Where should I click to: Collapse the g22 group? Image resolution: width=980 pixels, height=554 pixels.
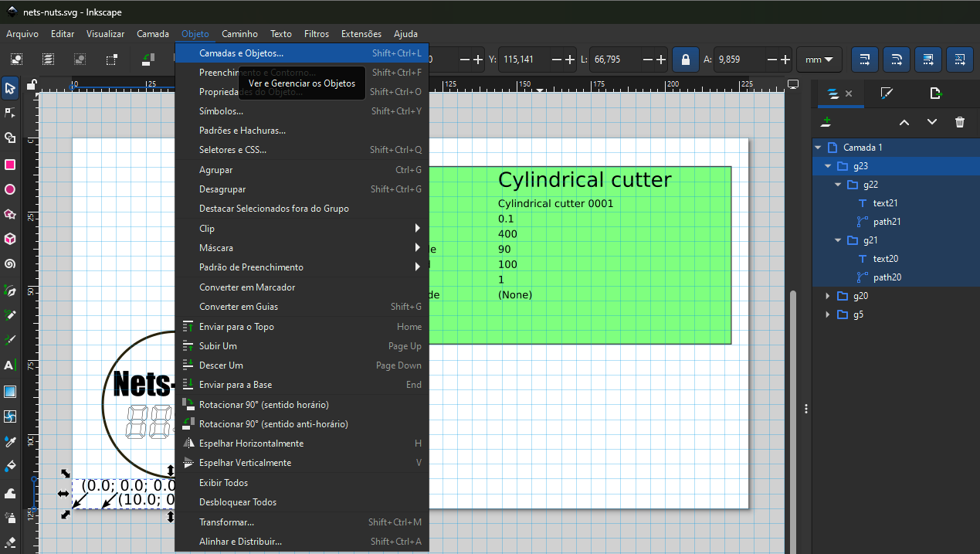[838, 185]
